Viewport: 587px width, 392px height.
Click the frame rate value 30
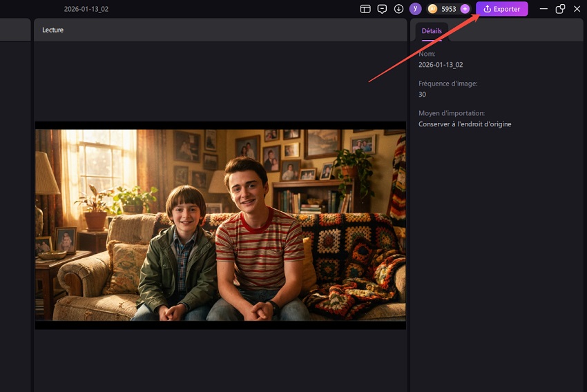coord(423,95)
